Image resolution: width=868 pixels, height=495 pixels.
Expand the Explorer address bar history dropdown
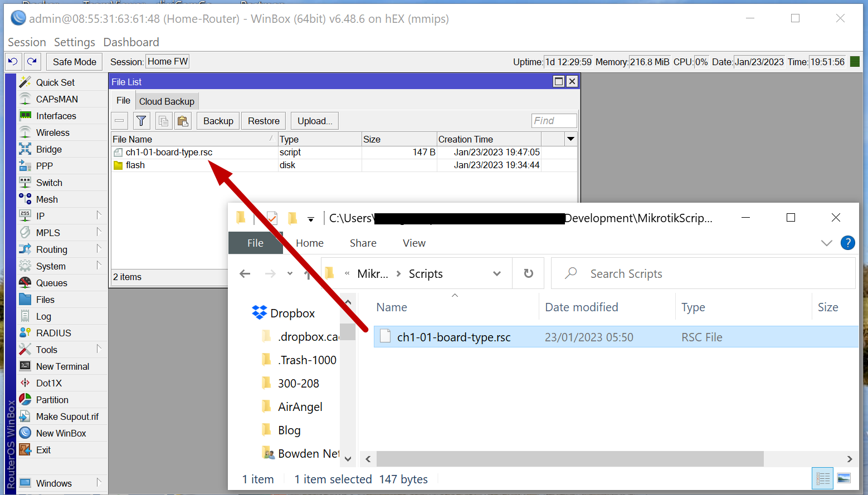click(x=497, y=273)
